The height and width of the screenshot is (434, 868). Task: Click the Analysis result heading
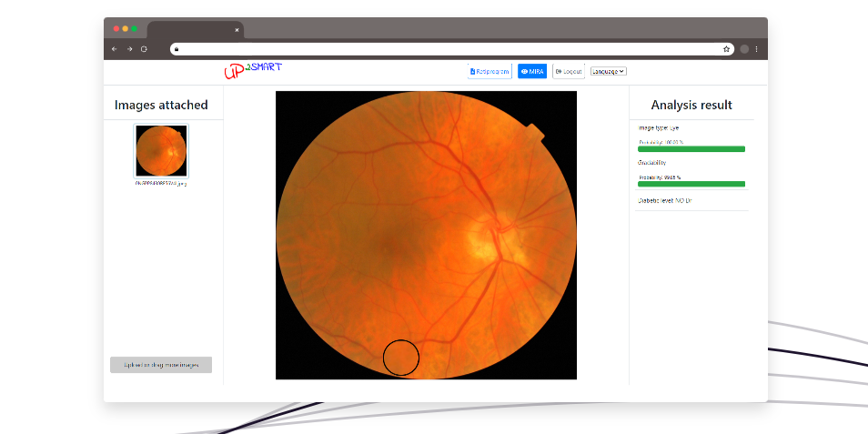coord(691,106)
